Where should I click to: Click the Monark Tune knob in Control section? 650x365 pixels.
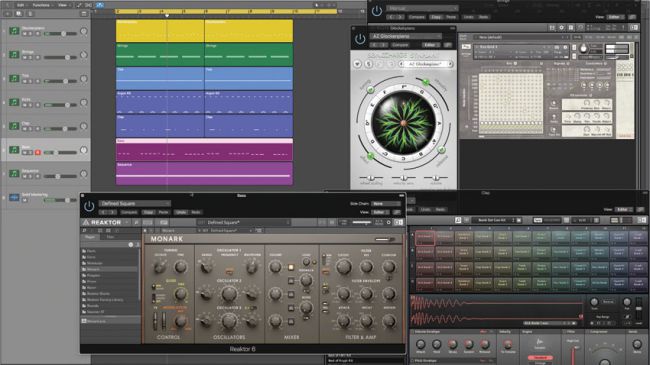(x=180, y=267)
